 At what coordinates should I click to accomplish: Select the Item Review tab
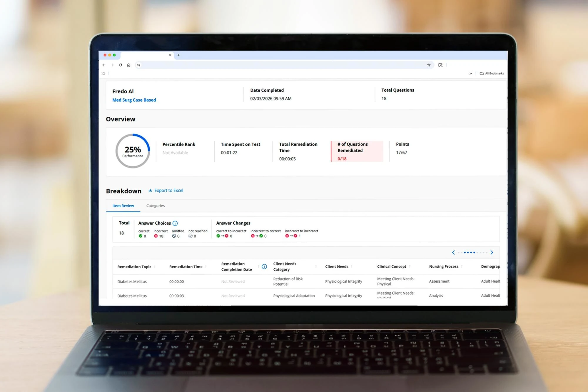click(x=123, y=206)
